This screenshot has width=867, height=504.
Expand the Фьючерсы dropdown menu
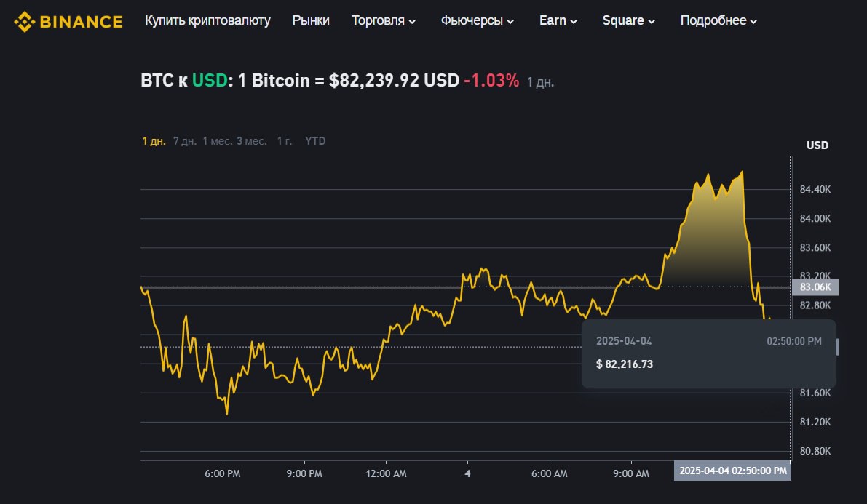click(x=477, y=20)
